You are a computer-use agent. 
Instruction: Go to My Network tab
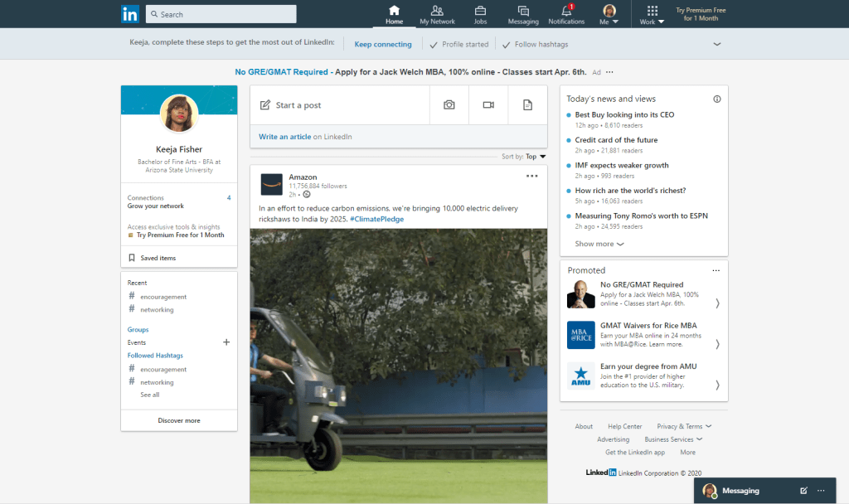coord(437,14)
